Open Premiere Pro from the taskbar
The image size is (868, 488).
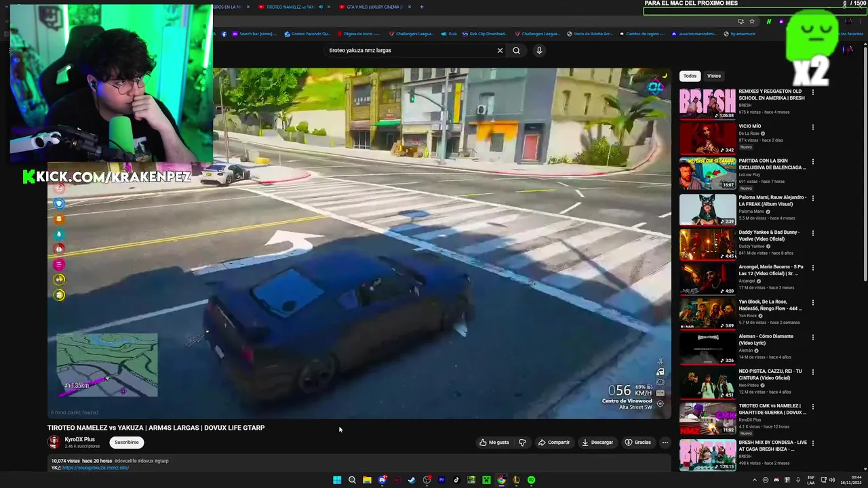click(x=441, y=480)
